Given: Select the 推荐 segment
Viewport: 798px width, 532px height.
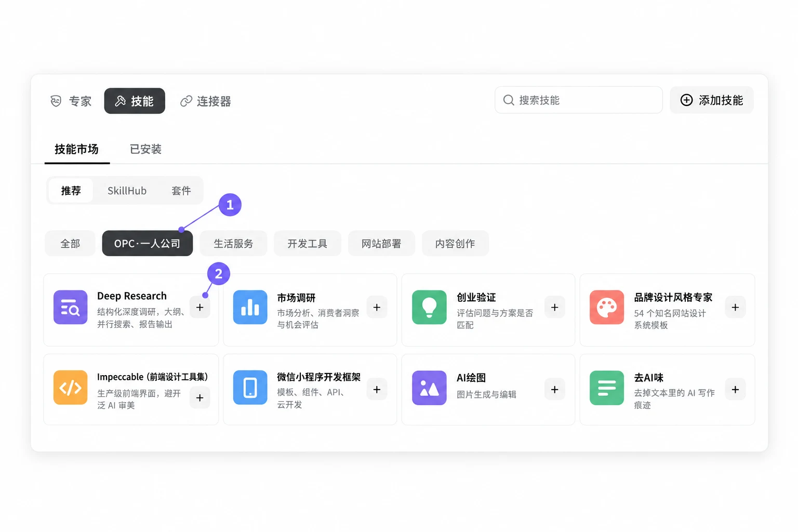Looking at the screenshot, I should (x=71, y=191).
